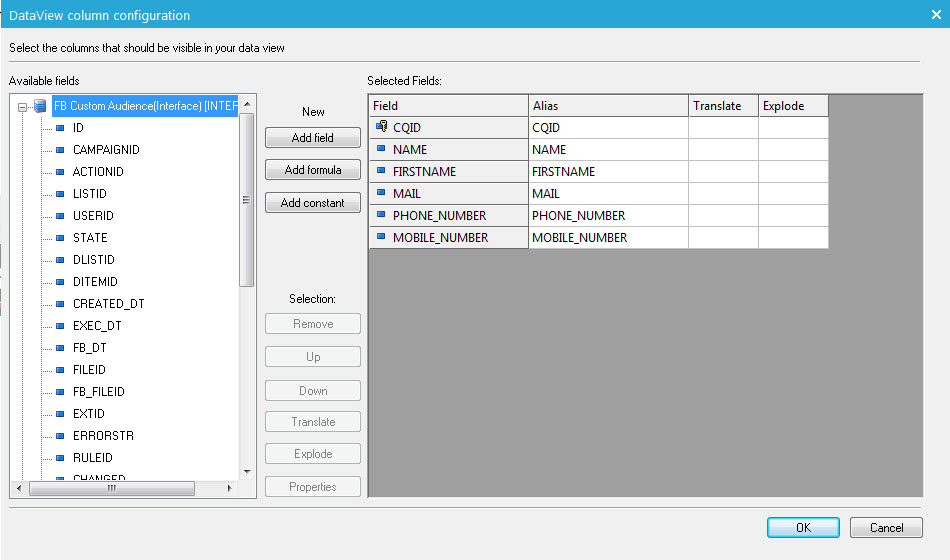This screenshot has height=560, width=950.
Task: Select the FB_FILEID tree item
Action: point(98,392)
